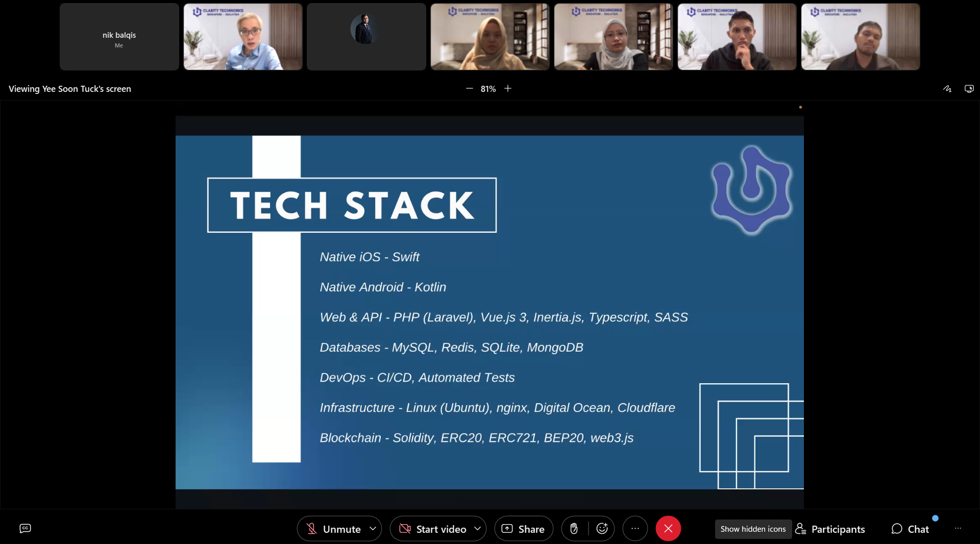Click the far-right panel options ellipsis
Image resolution: width=980 pixels, height=544 pixels.
point(958,529)
